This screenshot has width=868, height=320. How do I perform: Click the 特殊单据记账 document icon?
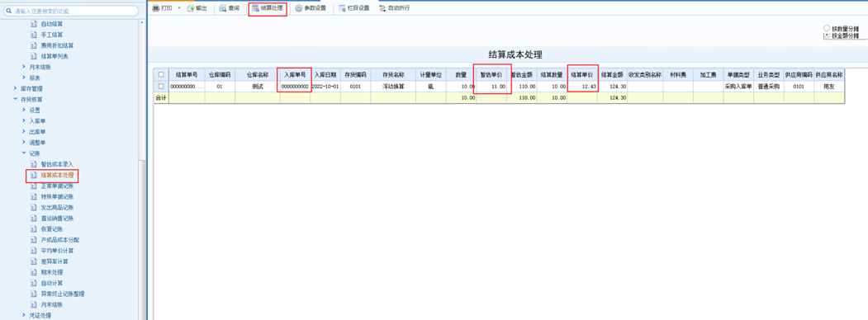tap(34, 197)
